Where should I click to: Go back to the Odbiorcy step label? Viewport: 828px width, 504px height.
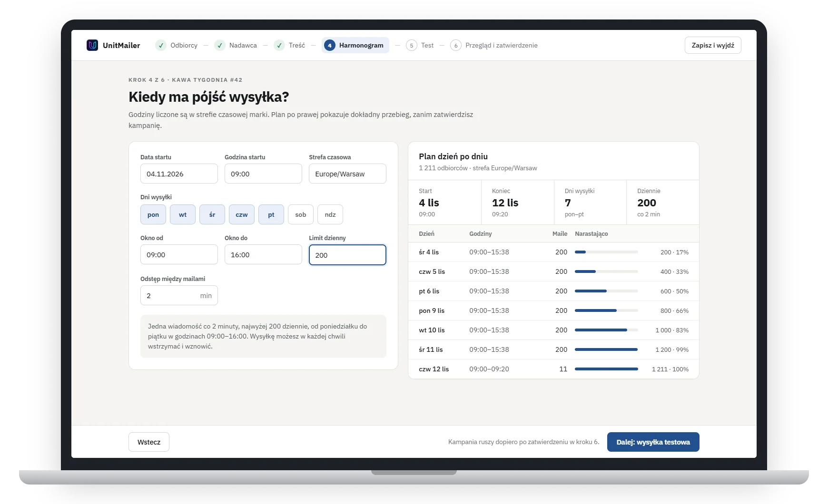(x=184, y=45)
